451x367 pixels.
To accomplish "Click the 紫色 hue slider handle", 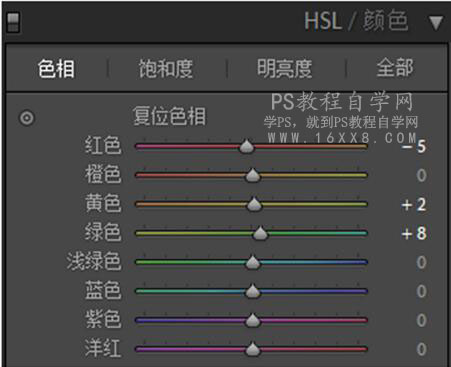I will (252, 320).
